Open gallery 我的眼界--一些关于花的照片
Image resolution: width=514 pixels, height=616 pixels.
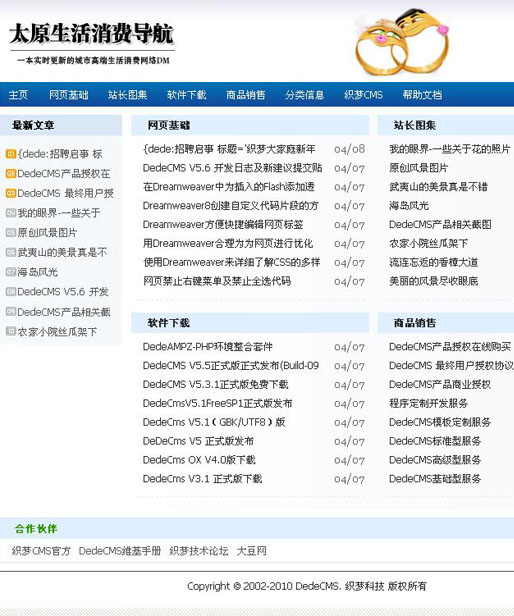tap(450, 149)
